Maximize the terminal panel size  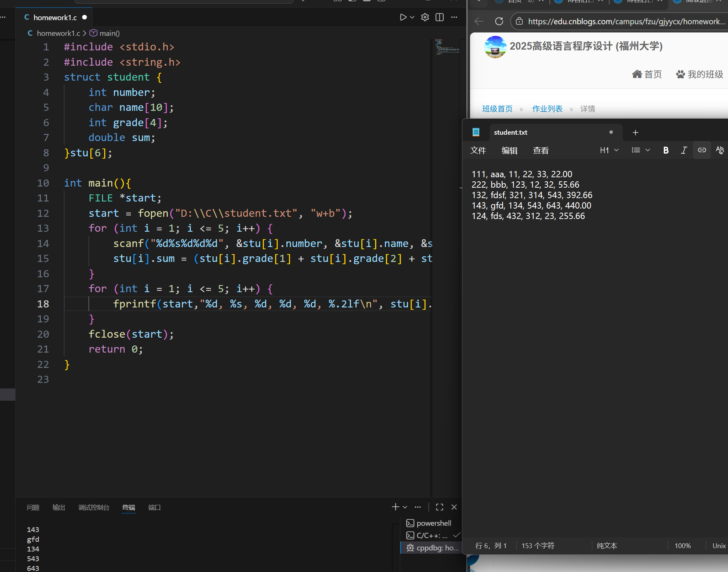tap(439, 507)
